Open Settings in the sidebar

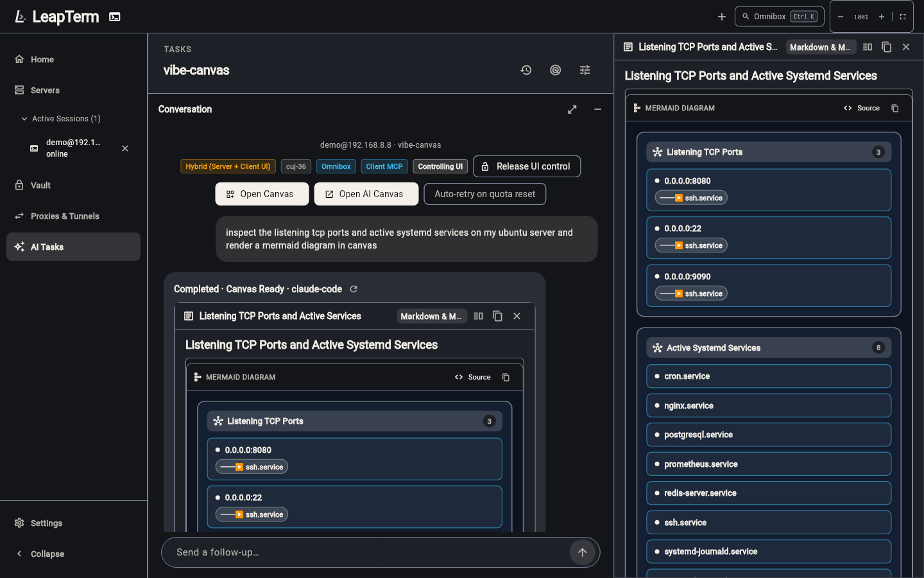[73, 523]
